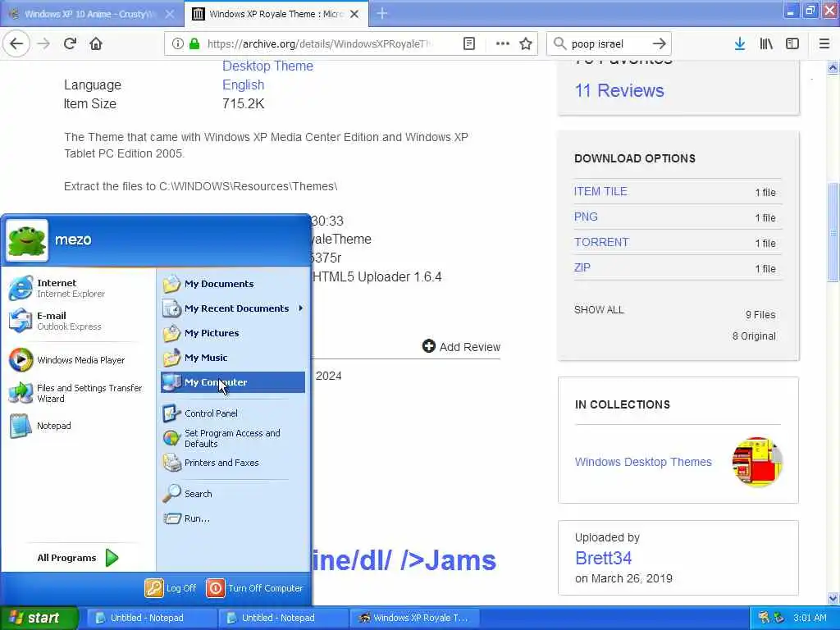The image size is (840, 630).
Task: Download the PNG file option
Action: click(x=586, y=217)
